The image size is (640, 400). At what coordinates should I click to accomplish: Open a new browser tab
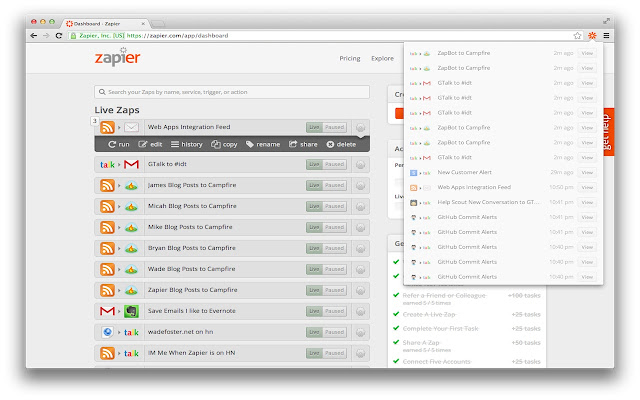coord(158,24)
